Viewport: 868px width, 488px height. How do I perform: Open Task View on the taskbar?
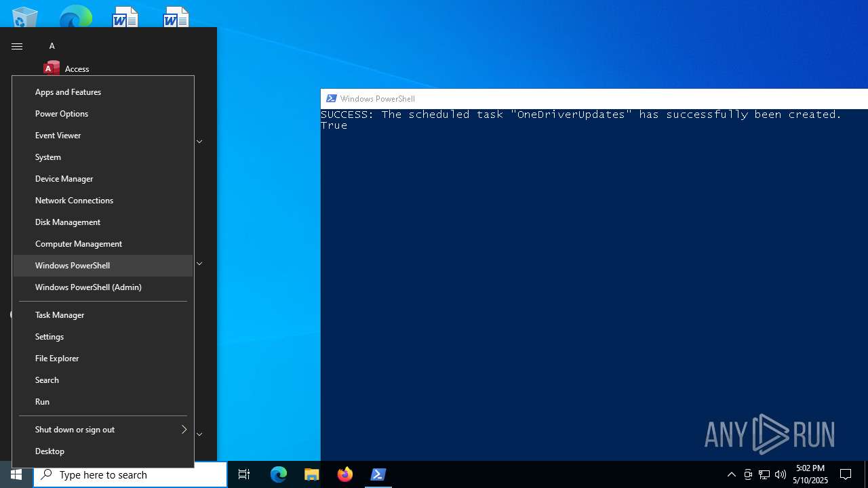(244, 474)
